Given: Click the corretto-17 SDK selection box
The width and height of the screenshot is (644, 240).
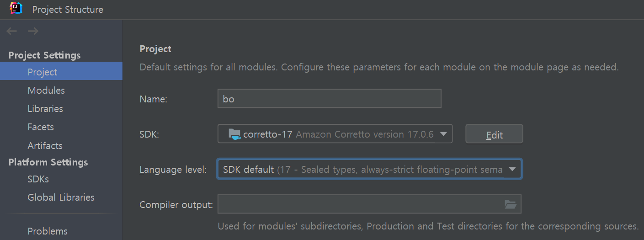Looking at the screenshot, I should click(335, 134).
